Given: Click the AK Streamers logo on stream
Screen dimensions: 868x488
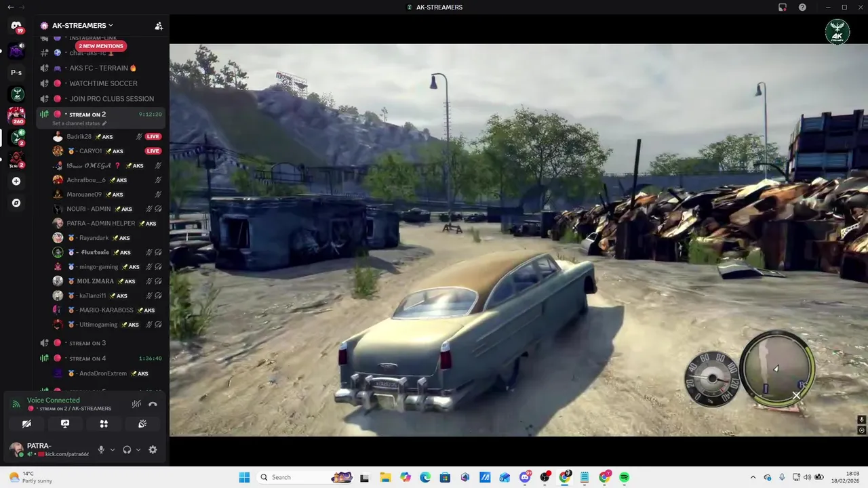Looking at the screenshot, I should [837, 31].
